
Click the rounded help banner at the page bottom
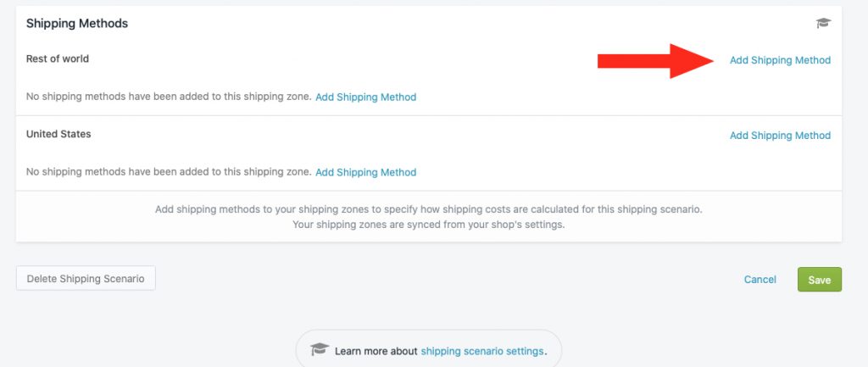[x=429, y=349]
